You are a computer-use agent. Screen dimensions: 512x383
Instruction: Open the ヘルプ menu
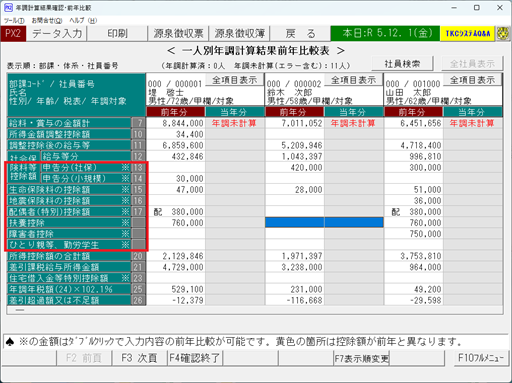click(83, 21)
